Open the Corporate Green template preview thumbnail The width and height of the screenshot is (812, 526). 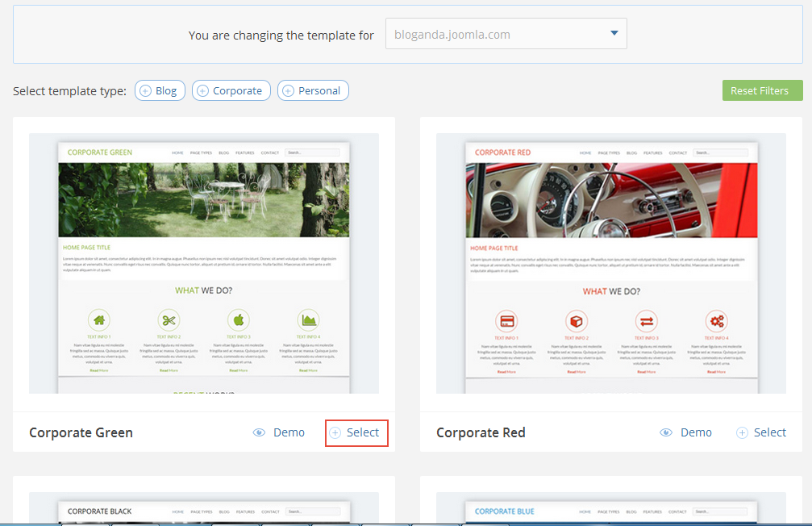(204, 263)
